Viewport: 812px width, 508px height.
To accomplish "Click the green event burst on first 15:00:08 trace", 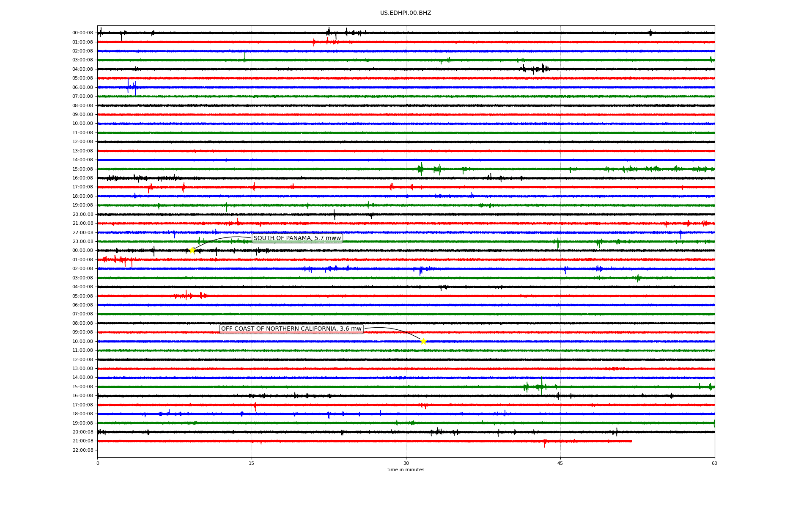I will (421, 169).
